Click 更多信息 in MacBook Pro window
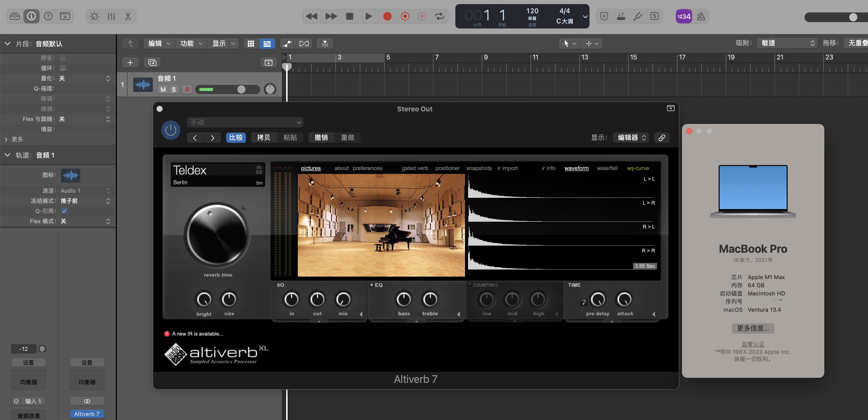Viewport: 868px width, 420px height. click(753, 328)
